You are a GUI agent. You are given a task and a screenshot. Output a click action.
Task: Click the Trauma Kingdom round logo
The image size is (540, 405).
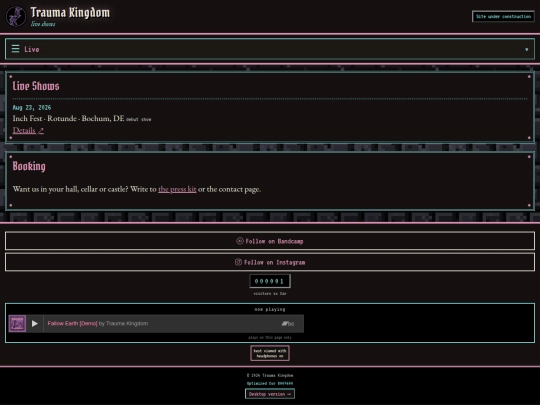16,16
